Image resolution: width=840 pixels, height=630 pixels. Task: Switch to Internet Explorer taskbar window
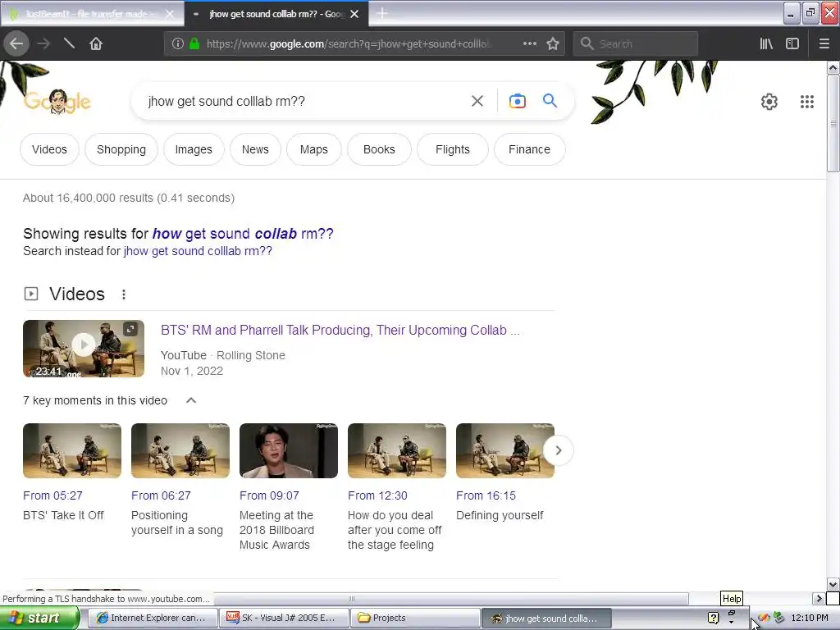(153, 618)
